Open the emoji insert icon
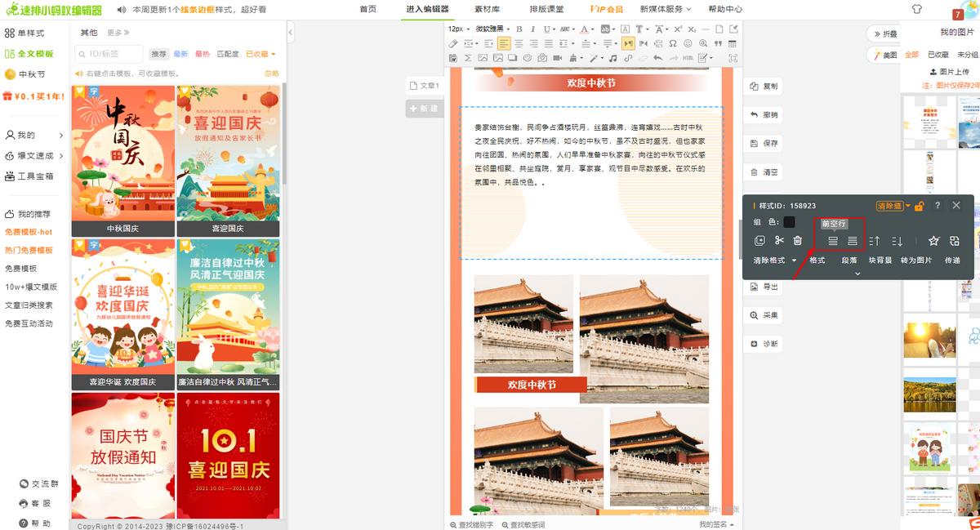 point(688,44)
